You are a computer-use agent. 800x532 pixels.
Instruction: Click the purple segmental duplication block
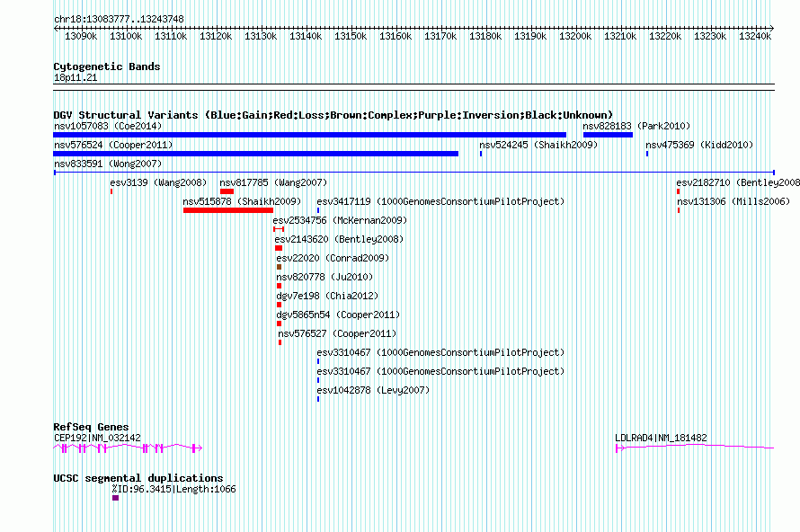pos(115,498)
